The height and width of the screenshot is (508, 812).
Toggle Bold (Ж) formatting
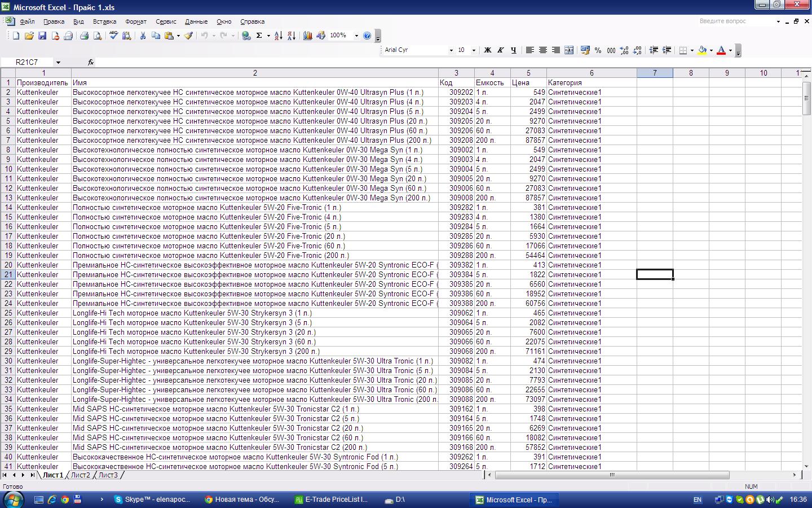488,50
